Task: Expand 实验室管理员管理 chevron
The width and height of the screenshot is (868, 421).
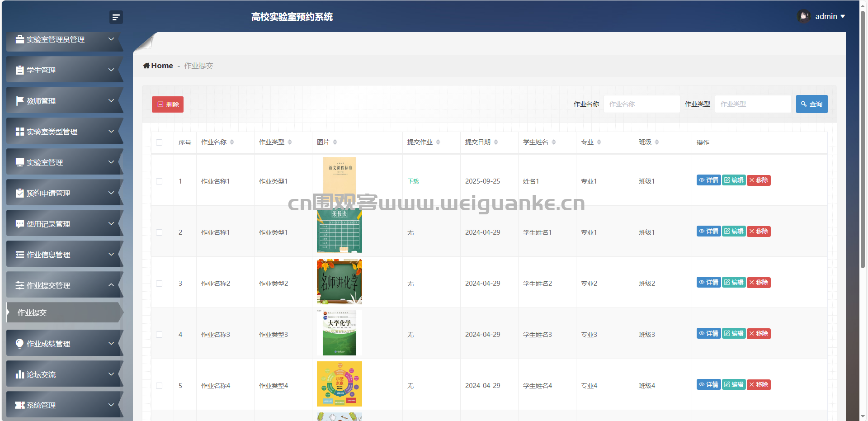Action: pyautogui.click(x=111, y=39)
